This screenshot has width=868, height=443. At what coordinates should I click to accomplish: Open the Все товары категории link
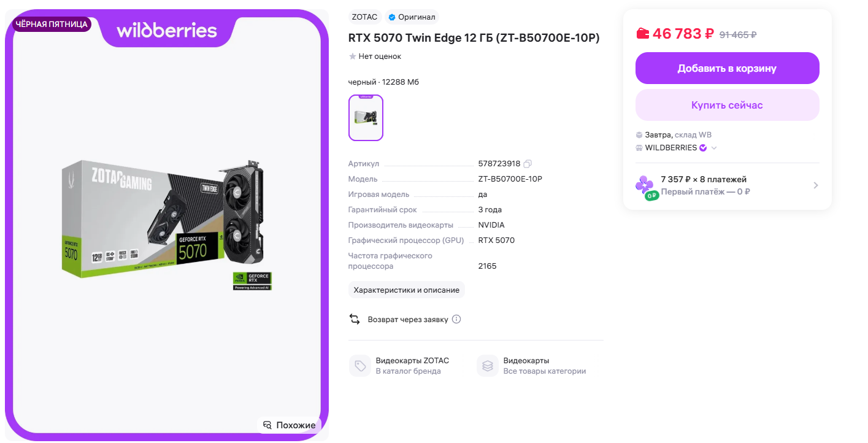(544, 371)
